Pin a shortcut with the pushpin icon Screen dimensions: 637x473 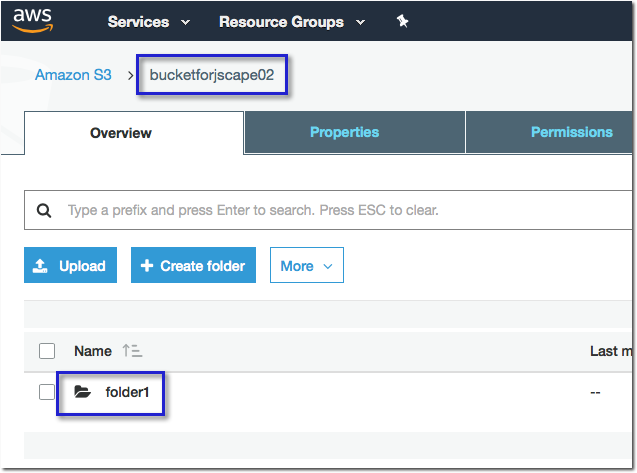click(402, 21)
